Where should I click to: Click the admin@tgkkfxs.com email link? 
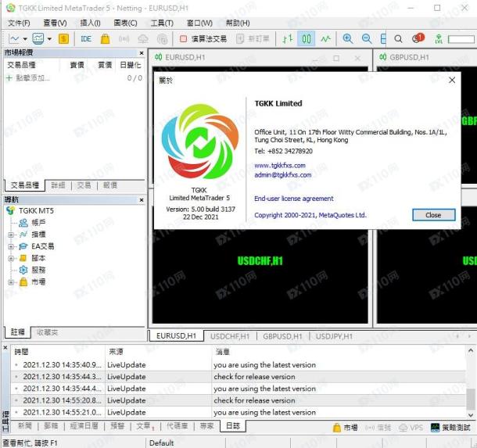click(x=282, y=175)
